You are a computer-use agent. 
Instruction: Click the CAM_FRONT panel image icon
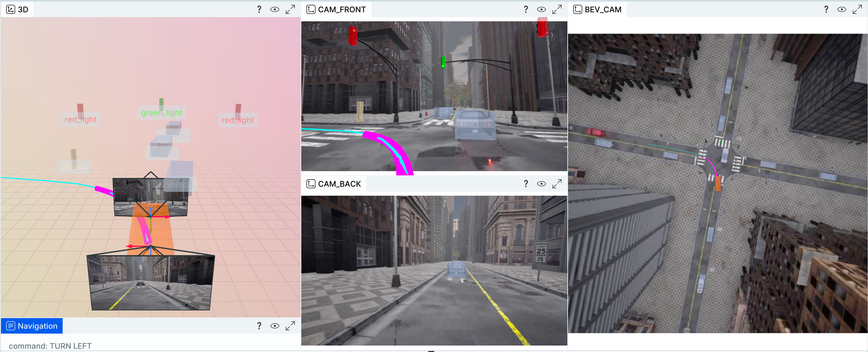[x=311, y=9]
